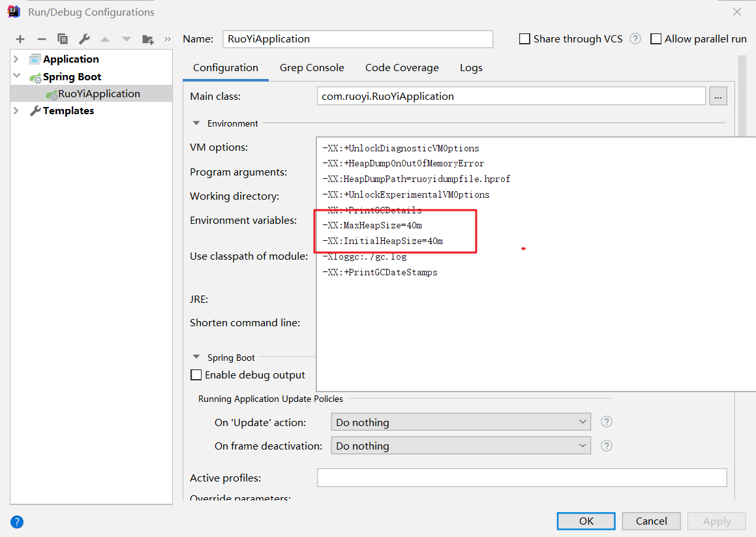
Task: Copy configuration icon in toolbar
Action: 63,39
